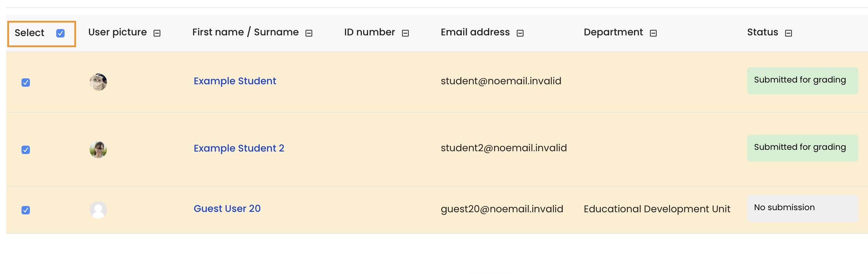Hide the Email address column
Image resolution: width=868 pixels, height=274 pixels.
[x=520, y=33]
